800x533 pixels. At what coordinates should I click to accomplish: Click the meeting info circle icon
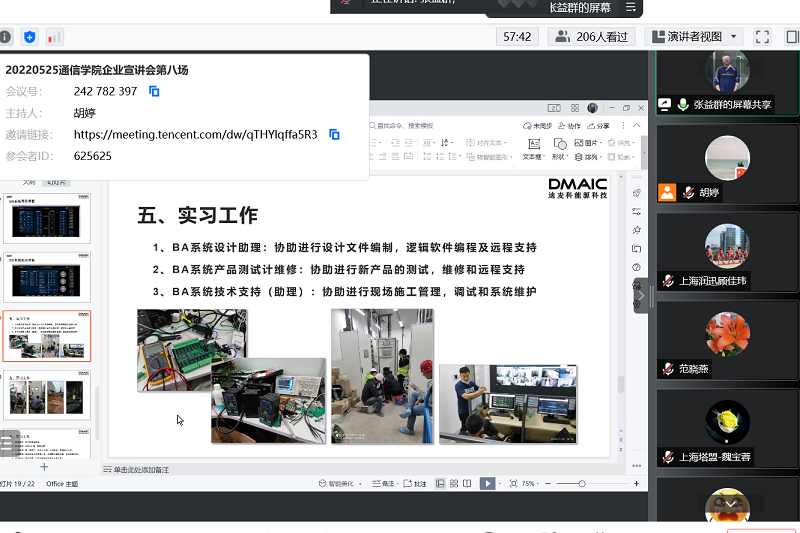pyautogui.click(x=5, y=37)
